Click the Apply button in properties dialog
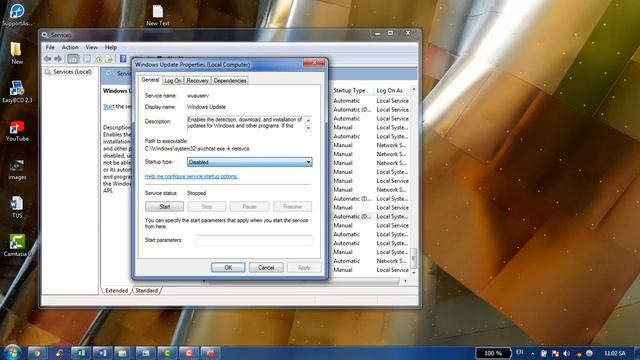Viewport: 640px width, 360px height. click(x=304, y=267)
